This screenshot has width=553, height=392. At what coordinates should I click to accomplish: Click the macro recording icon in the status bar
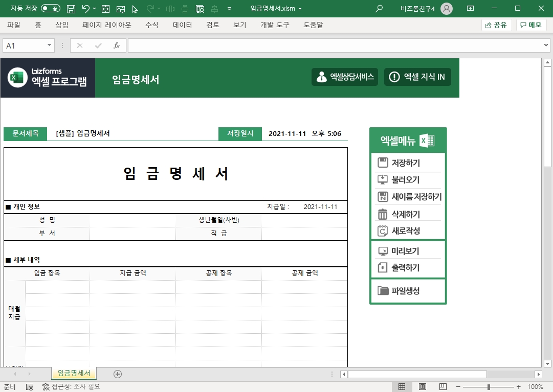30,387
